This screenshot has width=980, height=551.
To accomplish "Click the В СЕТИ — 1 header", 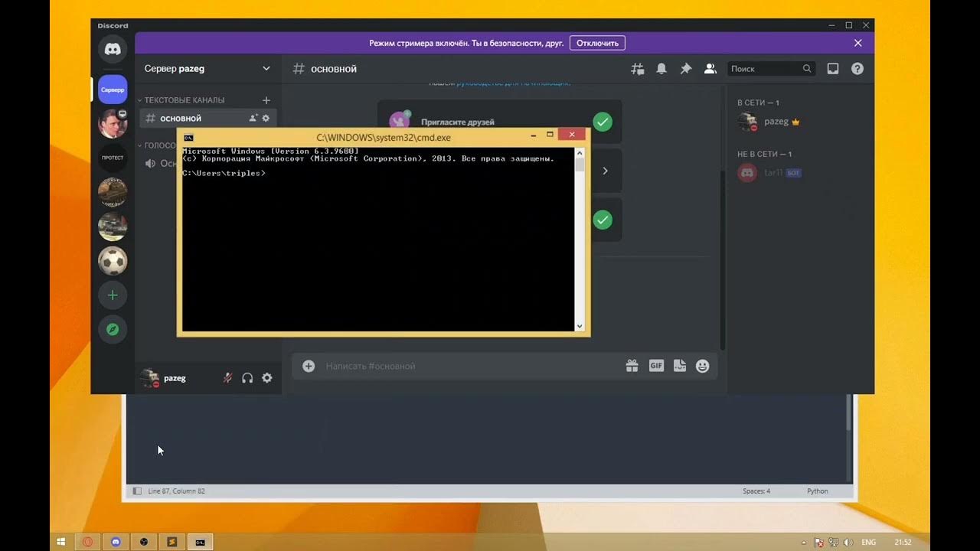I will 758,103.
